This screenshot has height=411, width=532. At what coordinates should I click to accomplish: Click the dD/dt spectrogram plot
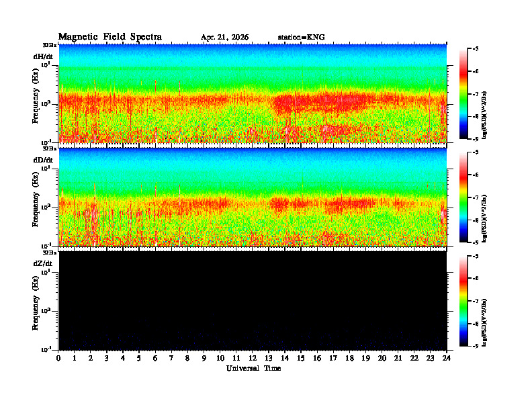(253, 197)
